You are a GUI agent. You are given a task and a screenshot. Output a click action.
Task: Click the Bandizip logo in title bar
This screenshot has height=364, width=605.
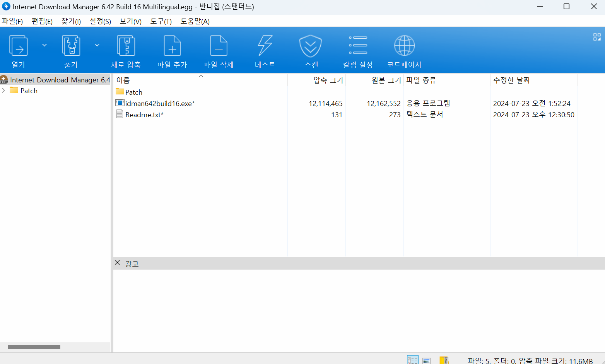point(6,7)
